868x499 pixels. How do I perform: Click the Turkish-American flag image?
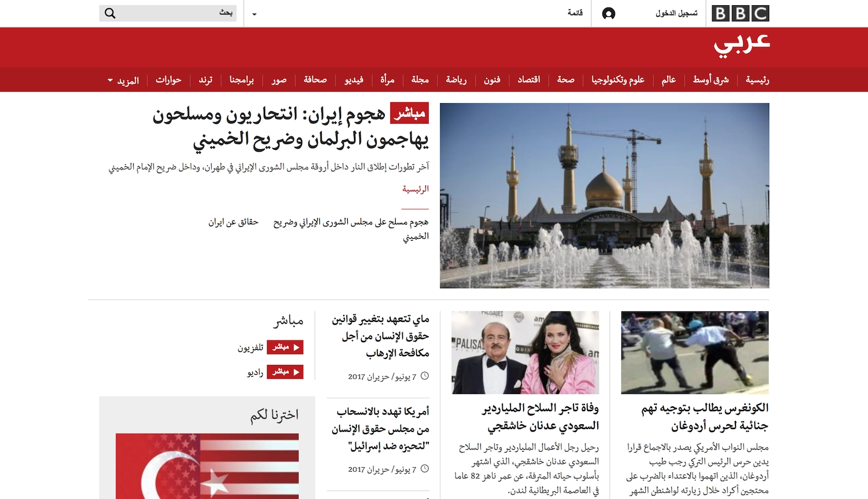(x=207, y=466)
